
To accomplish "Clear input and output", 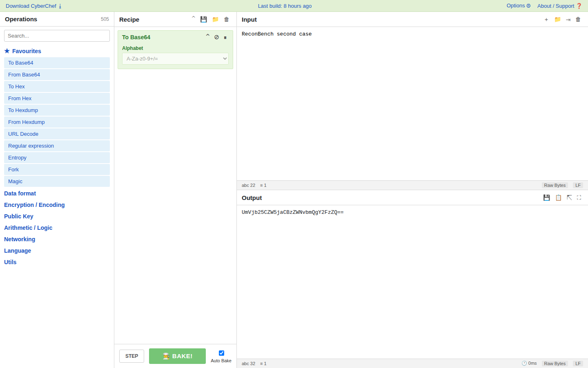I will [578, 20].
